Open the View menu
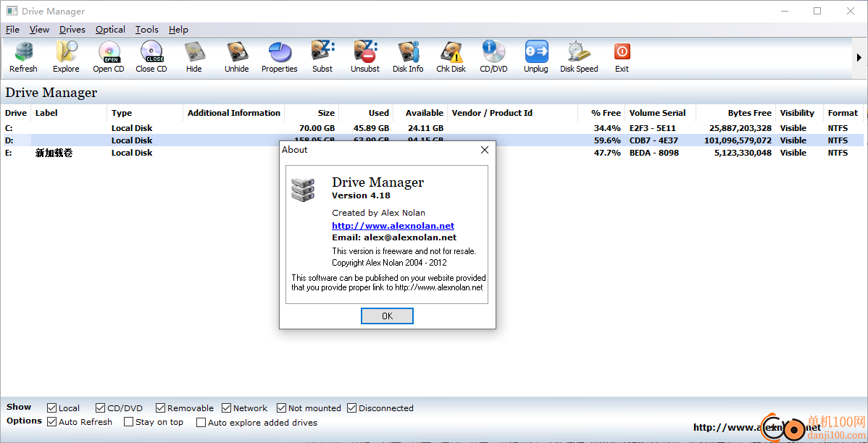This screenshot has width=868, height=443. (x=39, y=30)
